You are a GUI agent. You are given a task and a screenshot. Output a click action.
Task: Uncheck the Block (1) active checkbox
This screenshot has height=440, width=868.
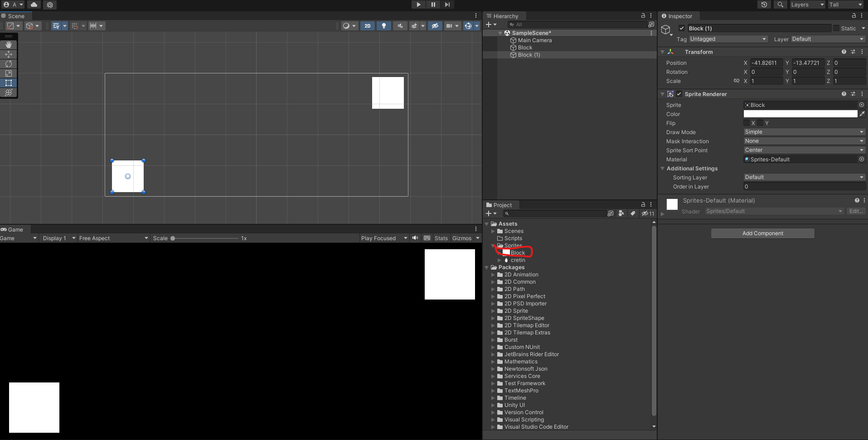[681, 28]
